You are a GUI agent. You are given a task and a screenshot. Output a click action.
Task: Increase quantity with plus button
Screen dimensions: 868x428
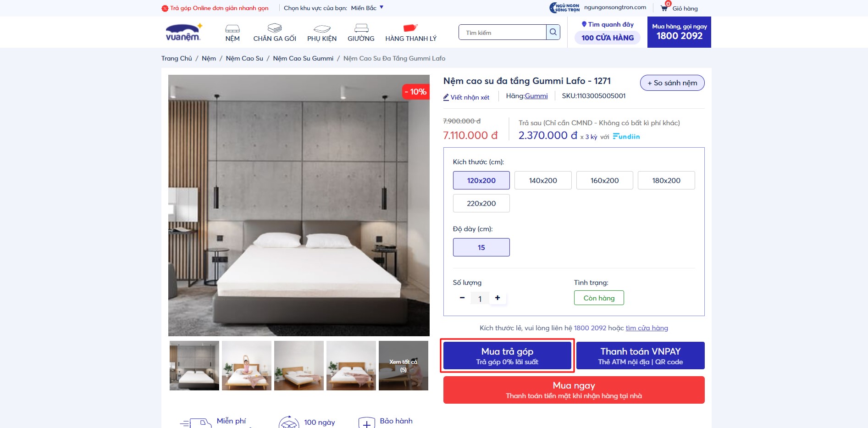pyautogui.click(x=498, y=298)
